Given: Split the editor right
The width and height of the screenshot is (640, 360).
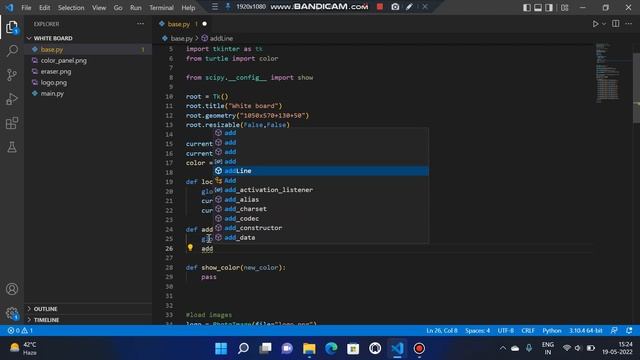Looking at the screenshot, I should click(616, 24).
